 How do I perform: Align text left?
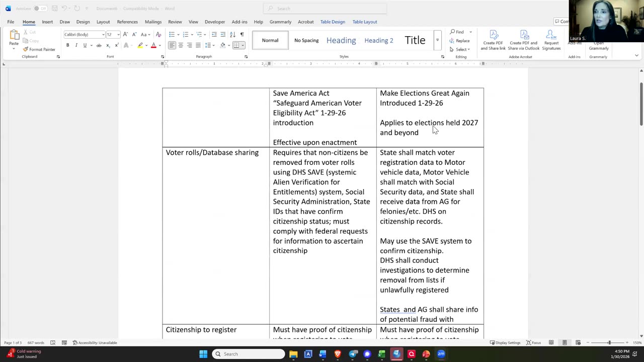coord(172,45)
